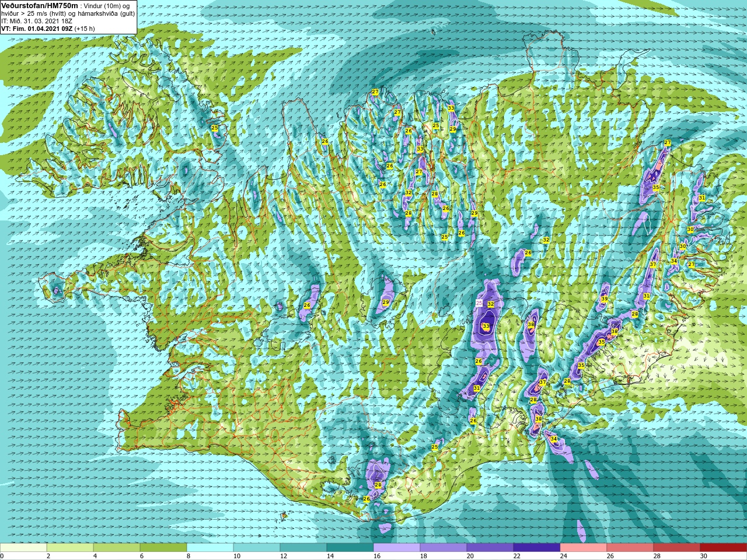Click the yellow maximum gust label "39"
This screenshot has width=747, height=560.
[x=604, y=299]
